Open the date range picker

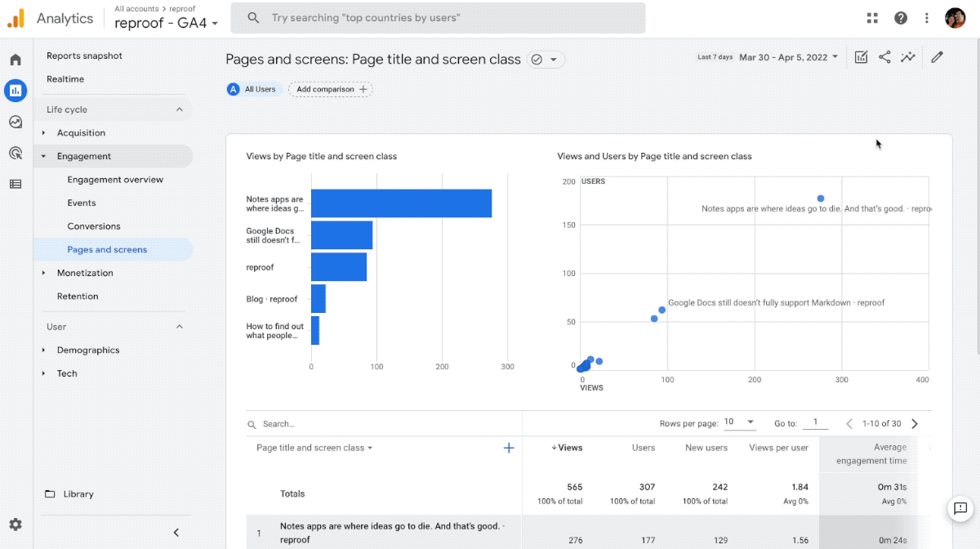click(x=788, y=57)
